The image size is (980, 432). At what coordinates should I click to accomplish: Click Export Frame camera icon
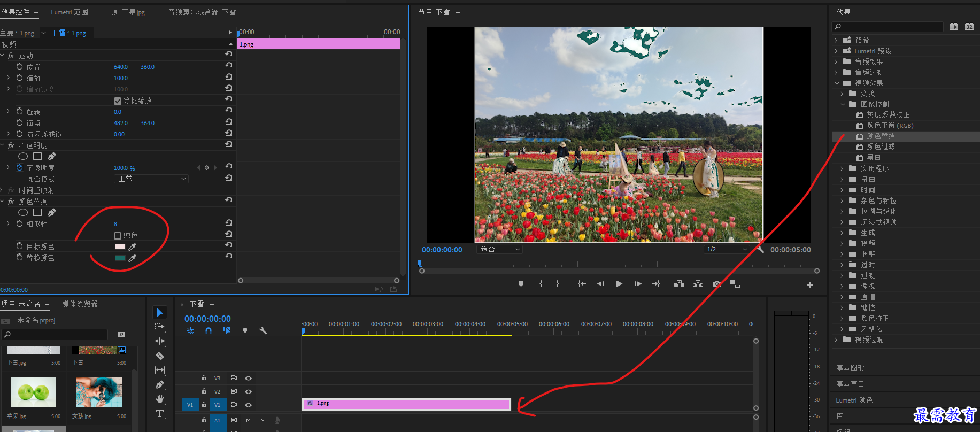point(716,284)
